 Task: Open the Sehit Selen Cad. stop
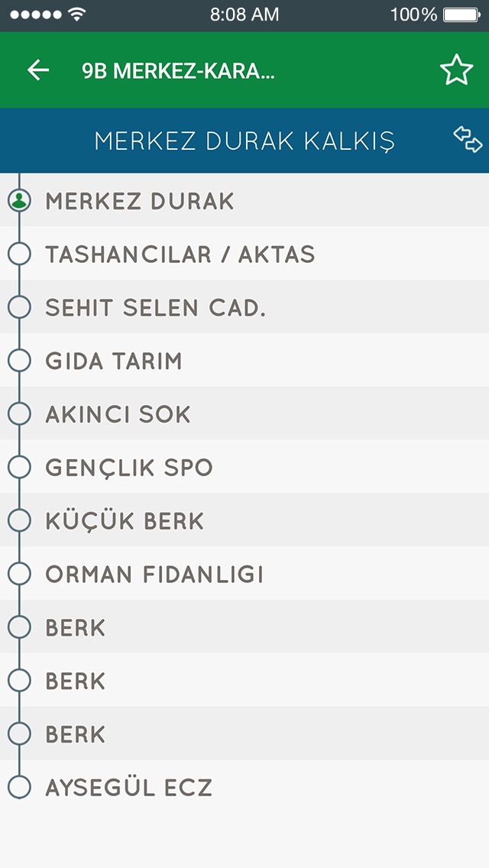(155, 307)
